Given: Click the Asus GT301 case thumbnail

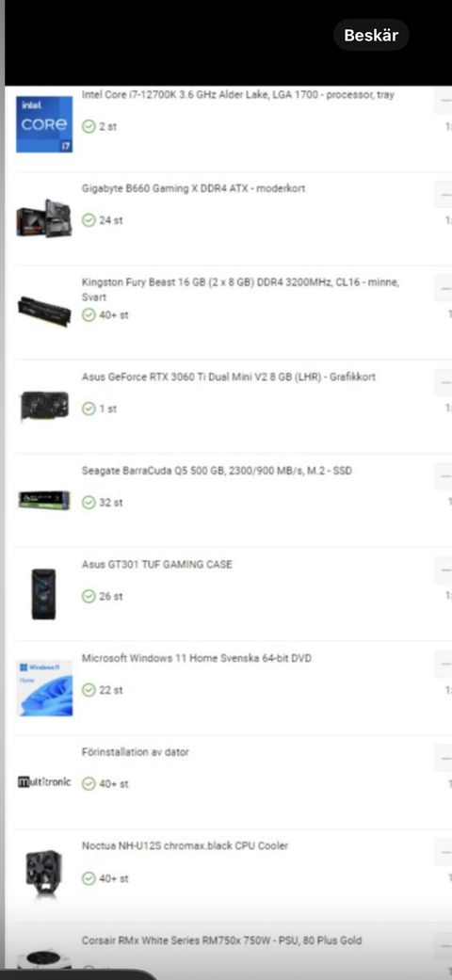Looking at the screenshot, I should (43, 594).
